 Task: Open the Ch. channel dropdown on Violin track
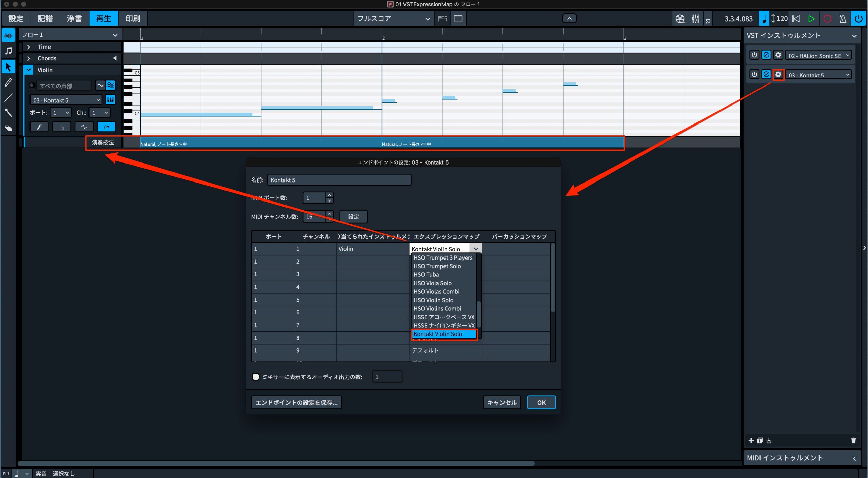click(99, 113)
